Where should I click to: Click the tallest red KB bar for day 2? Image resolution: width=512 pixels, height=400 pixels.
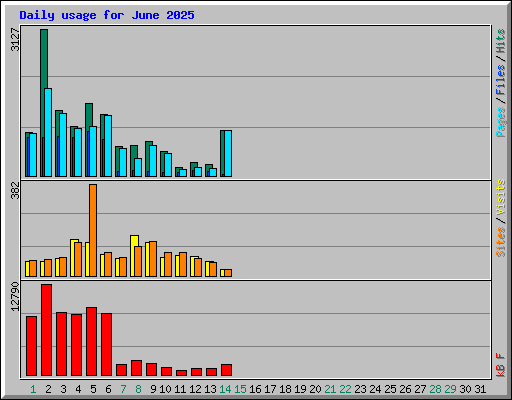click(46, 330)
